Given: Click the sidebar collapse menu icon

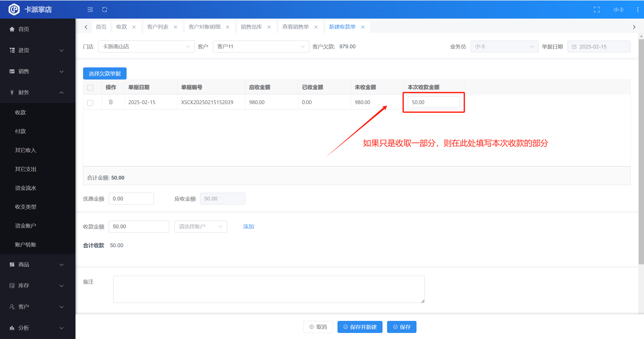Looking at the screenshot, I should (90, 10).
